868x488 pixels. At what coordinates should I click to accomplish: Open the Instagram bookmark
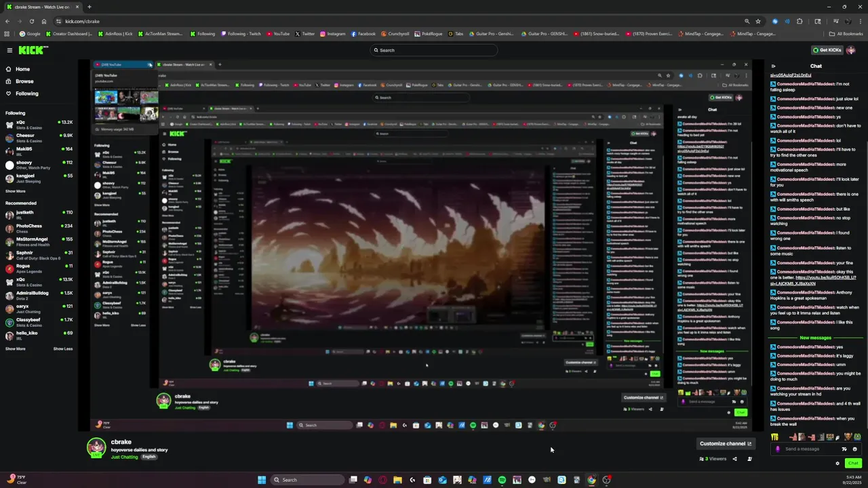click(332, 34)
